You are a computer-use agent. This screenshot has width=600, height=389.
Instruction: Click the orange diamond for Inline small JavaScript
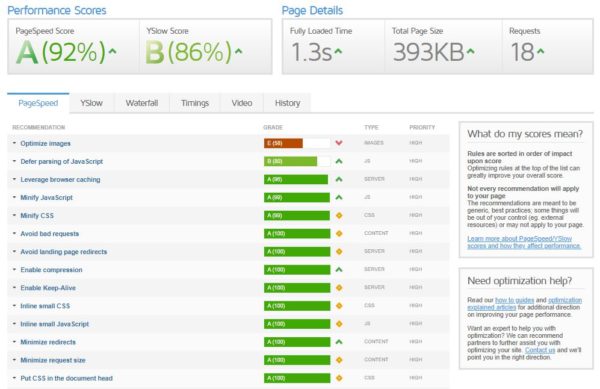click(x=339, y=324)
